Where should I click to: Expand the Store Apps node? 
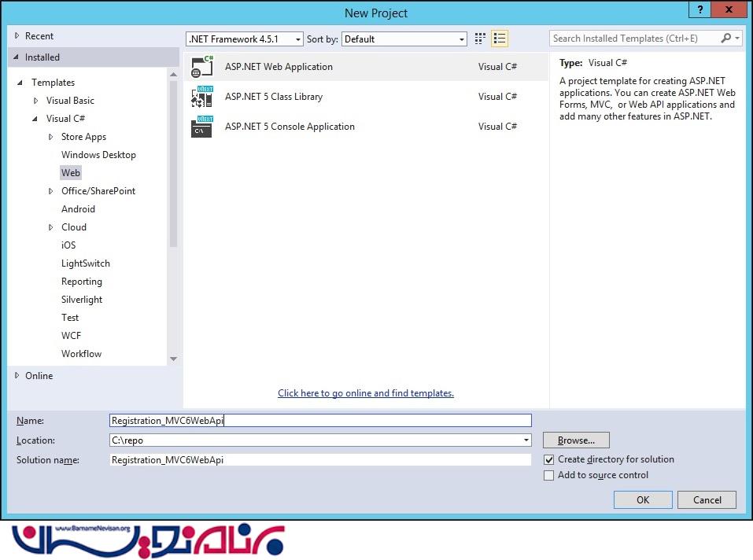tap(51, 137)
